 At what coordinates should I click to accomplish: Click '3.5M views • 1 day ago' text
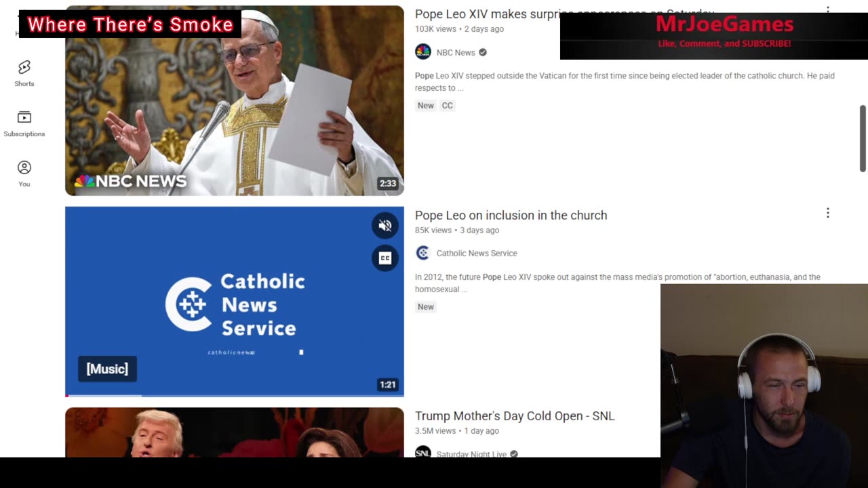click(x=457, y=431)
